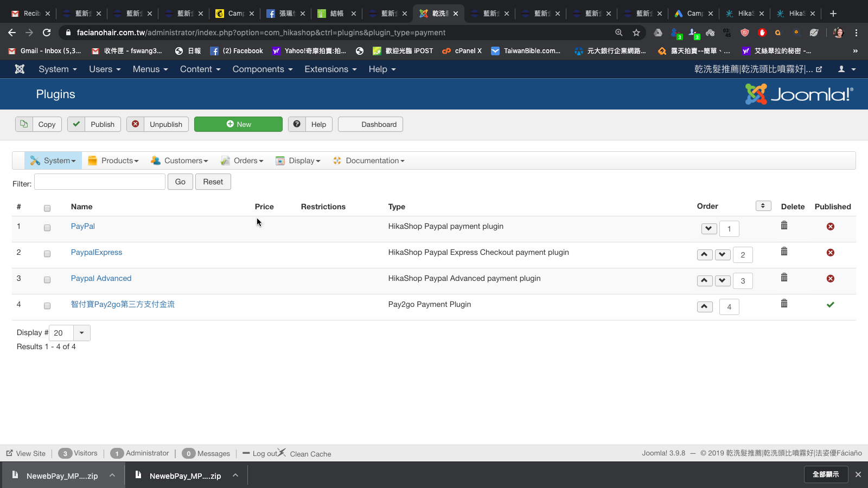This screenshot has width=868, height=488.
Task: Delete PaypalExpress plugin using trash icon
Action: pyautogui.click(x=784, y=251)
